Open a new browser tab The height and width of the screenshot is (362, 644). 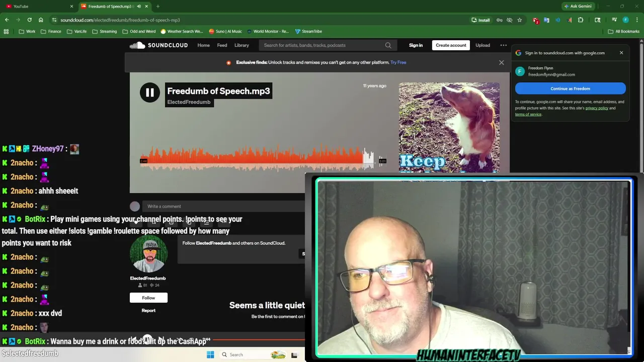coord(157,7)
